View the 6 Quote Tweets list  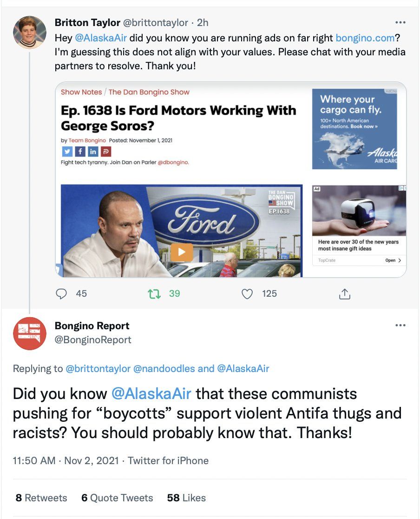coord(117,498)
